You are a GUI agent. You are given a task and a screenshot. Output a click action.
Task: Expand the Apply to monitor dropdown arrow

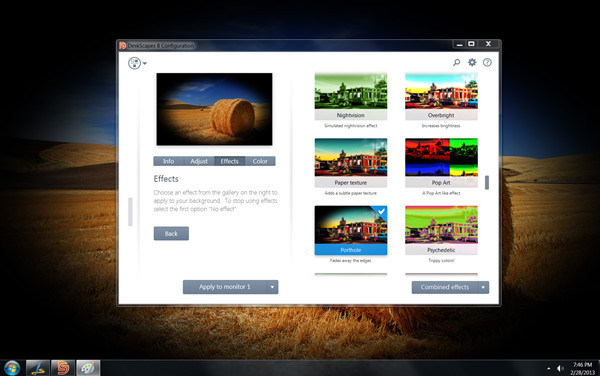tap(272, 287)
